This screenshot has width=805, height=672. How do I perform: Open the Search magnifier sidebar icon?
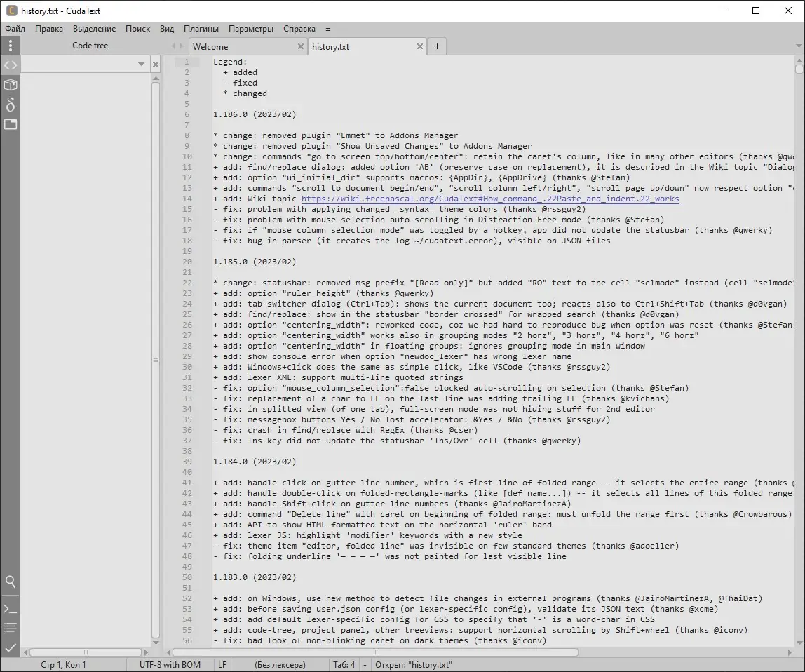(x=11, y=582)
